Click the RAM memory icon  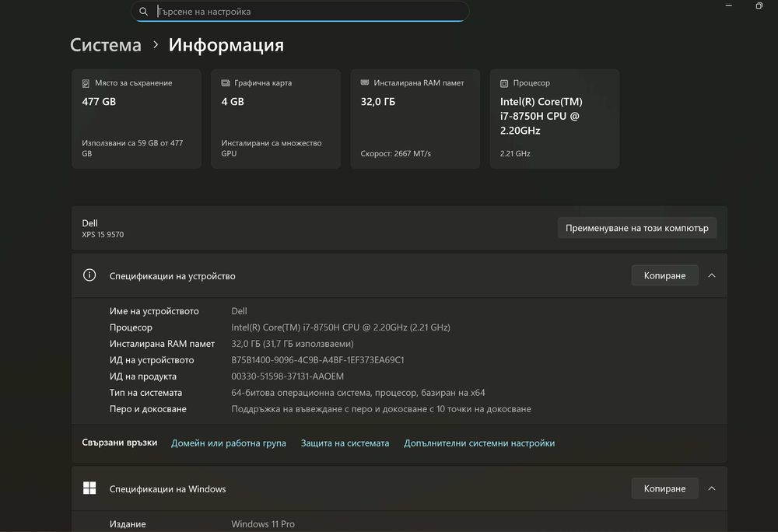tap(365, 82)
